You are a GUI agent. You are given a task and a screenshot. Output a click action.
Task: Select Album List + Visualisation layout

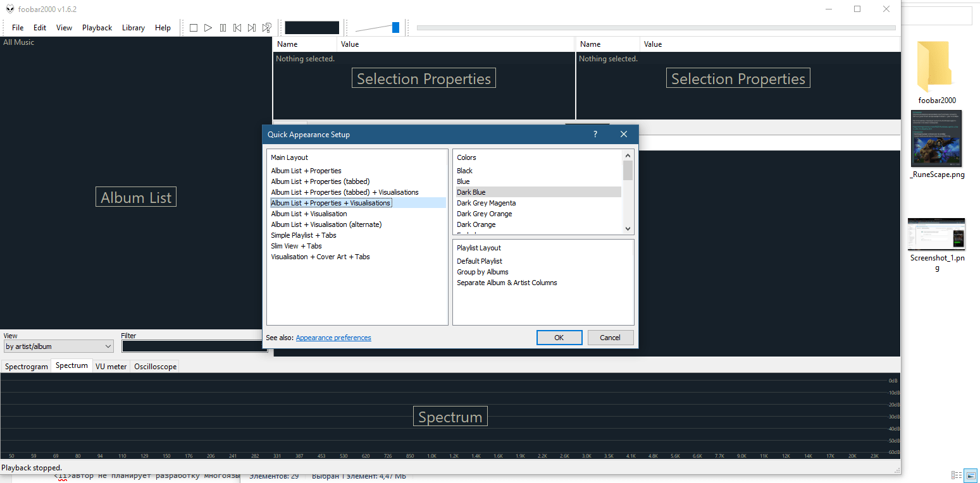point(309,214)
